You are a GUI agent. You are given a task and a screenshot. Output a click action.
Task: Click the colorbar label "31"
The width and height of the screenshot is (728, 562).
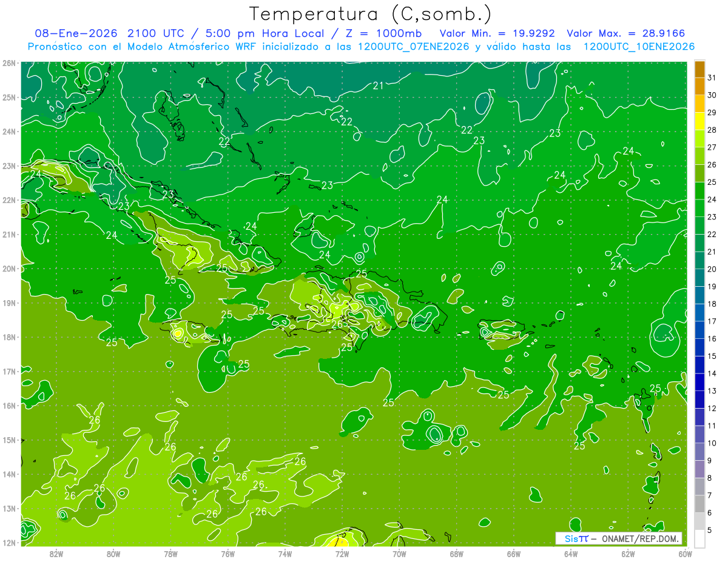pos(712,78)
